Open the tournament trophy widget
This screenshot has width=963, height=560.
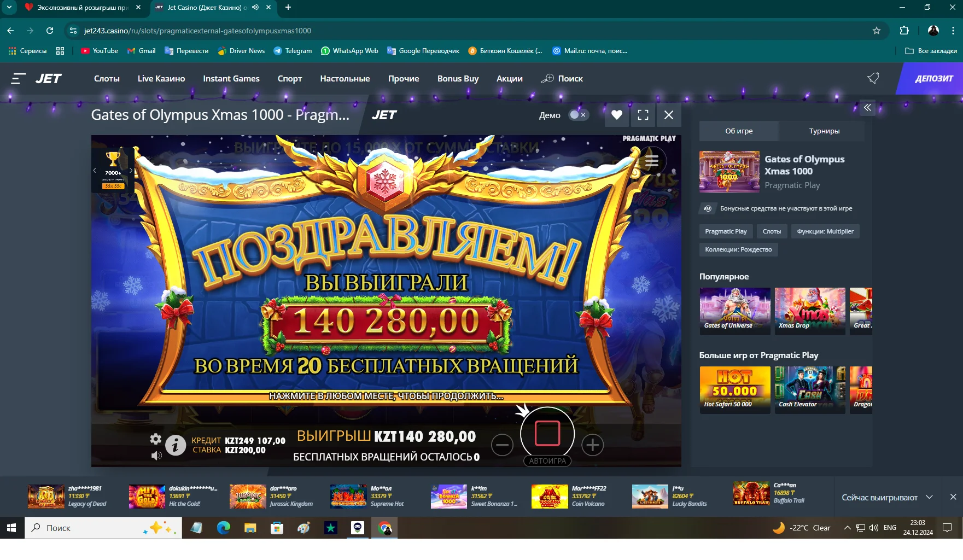(x=113, y=169)
